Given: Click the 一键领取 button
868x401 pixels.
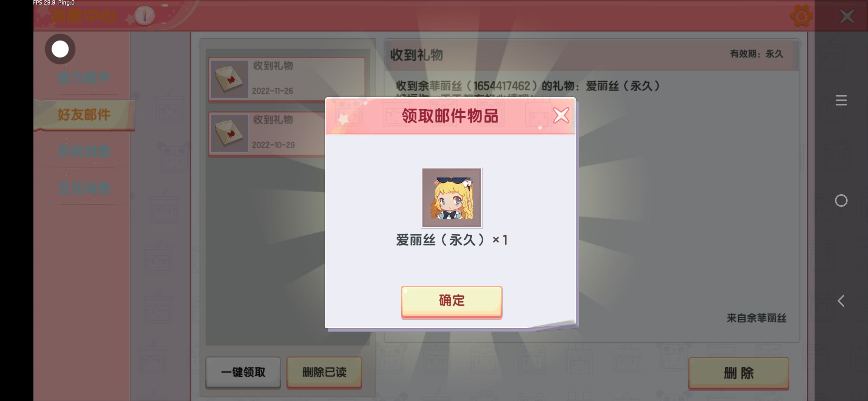Looking at the screenshot, I should [x=243, y=372].
